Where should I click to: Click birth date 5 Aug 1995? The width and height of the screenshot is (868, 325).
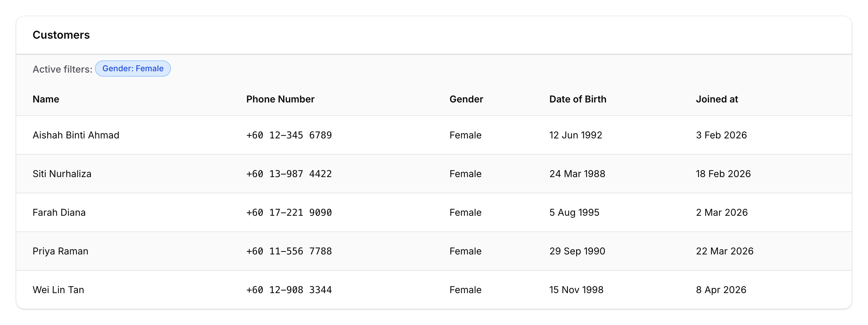(x=574, y=212)
